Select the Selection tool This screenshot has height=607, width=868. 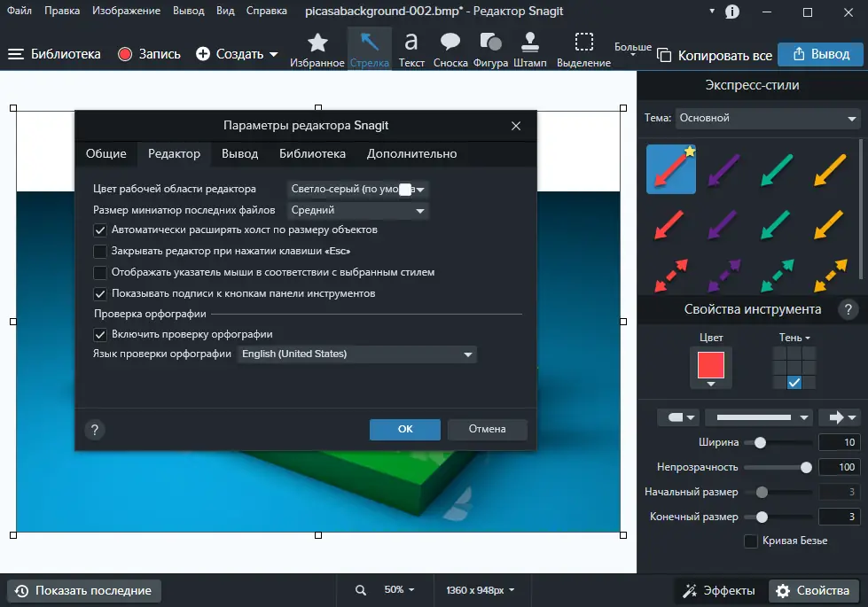click(x=583, y=50)
